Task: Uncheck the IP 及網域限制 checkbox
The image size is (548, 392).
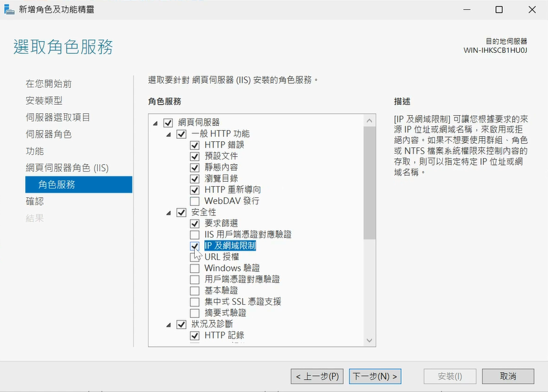Action: 195,246
